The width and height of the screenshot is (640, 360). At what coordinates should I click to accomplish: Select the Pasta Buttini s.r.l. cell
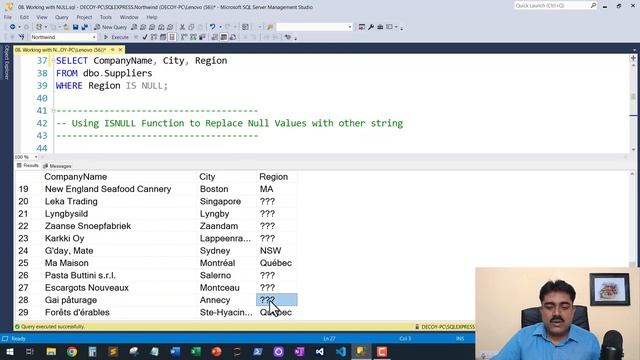click(120, 276)
